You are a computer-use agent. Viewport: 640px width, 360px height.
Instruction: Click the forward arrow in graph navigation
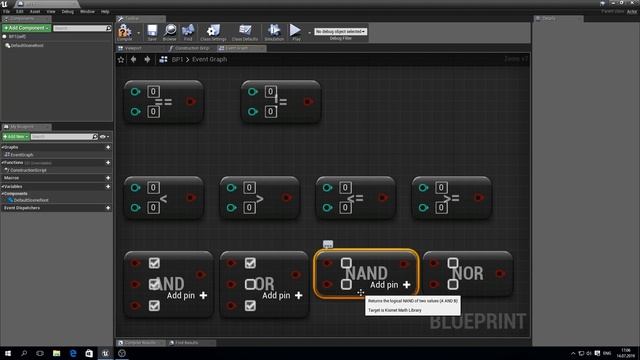[147, 60]
